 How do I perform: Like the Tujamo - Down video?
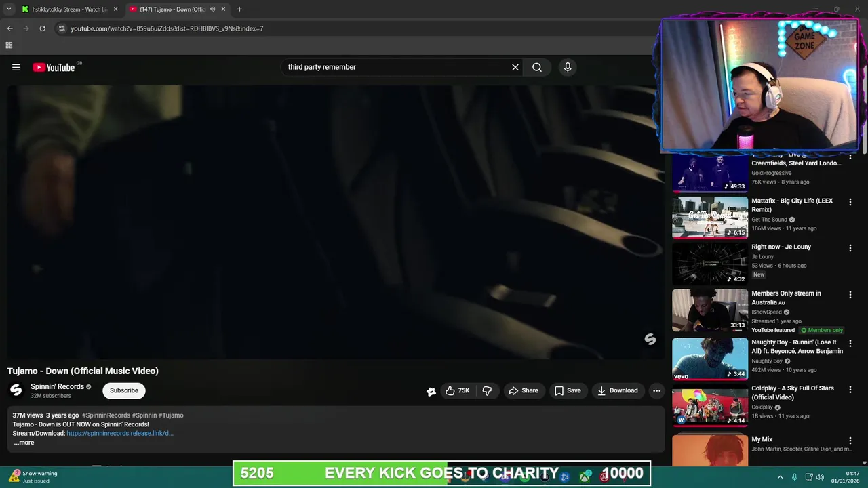coord(457,390)
